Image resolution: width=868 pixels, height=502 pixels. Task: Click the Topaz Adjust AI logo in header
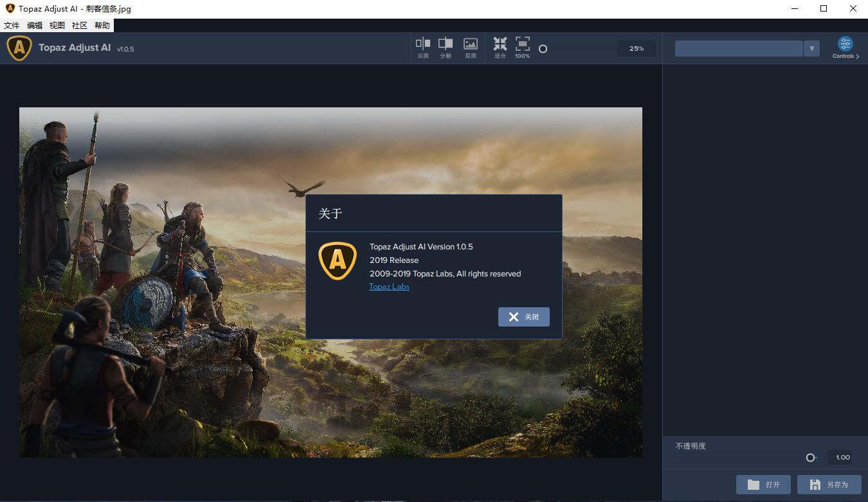[19, 48]
